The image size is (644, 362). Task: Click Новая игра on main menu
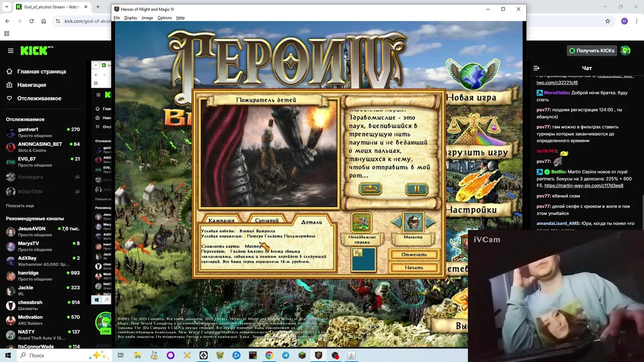pos(471,98)
